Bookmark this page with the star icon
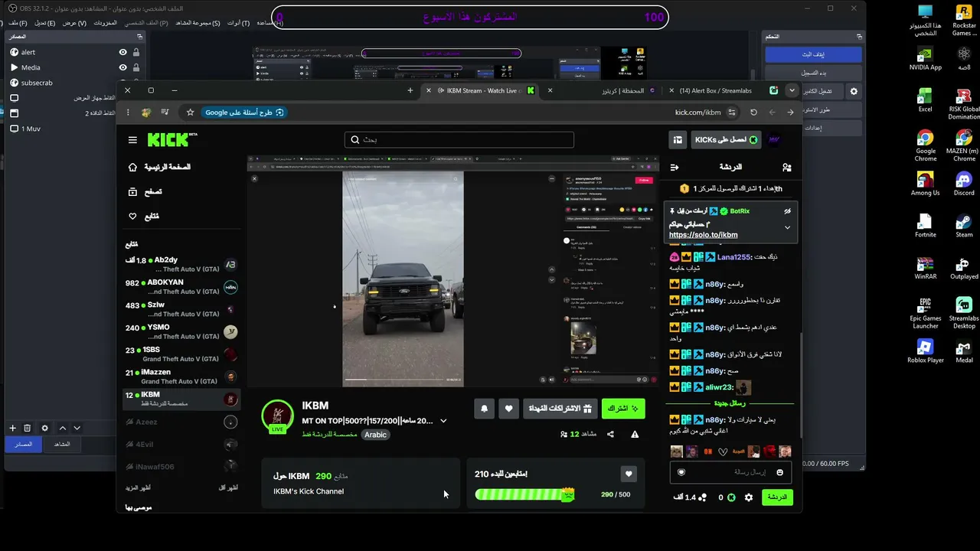The image size is (980, 551). pyautogui.click(x=191, y=112)
